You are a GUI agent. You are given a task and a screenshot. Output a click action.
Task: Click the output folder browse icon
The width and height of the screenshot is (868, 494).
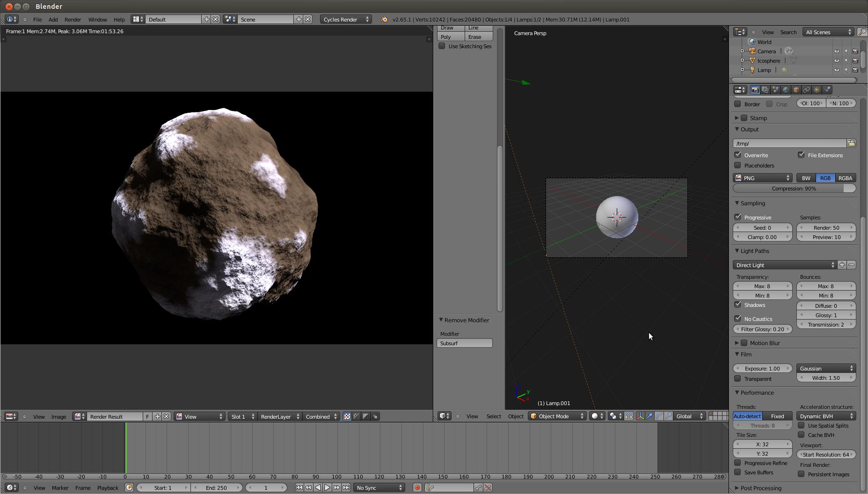pos(851,143)
